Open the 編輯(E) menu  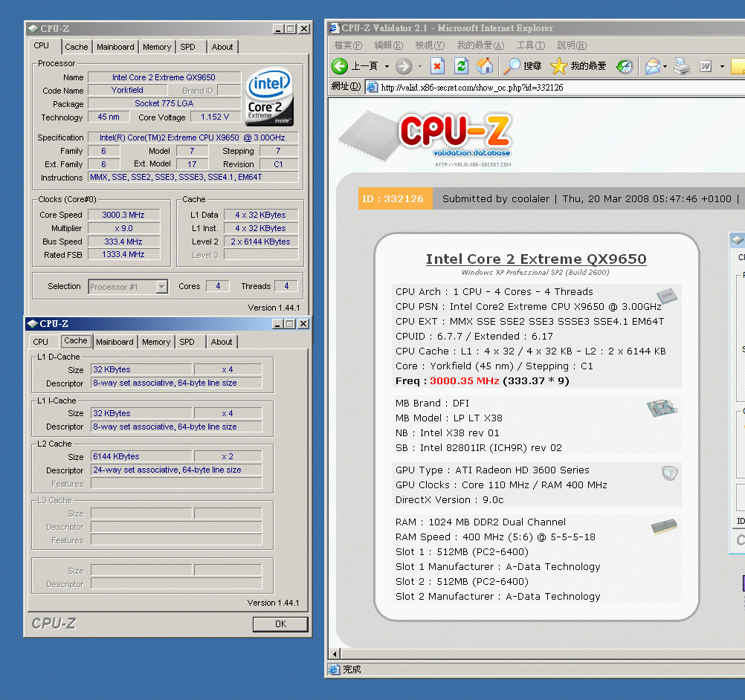tap(389, 45)
